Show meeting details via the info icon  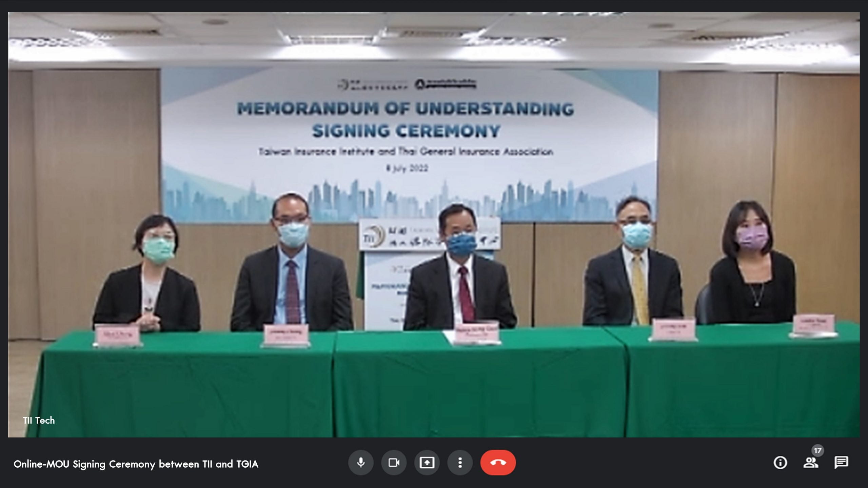point(780,463)
